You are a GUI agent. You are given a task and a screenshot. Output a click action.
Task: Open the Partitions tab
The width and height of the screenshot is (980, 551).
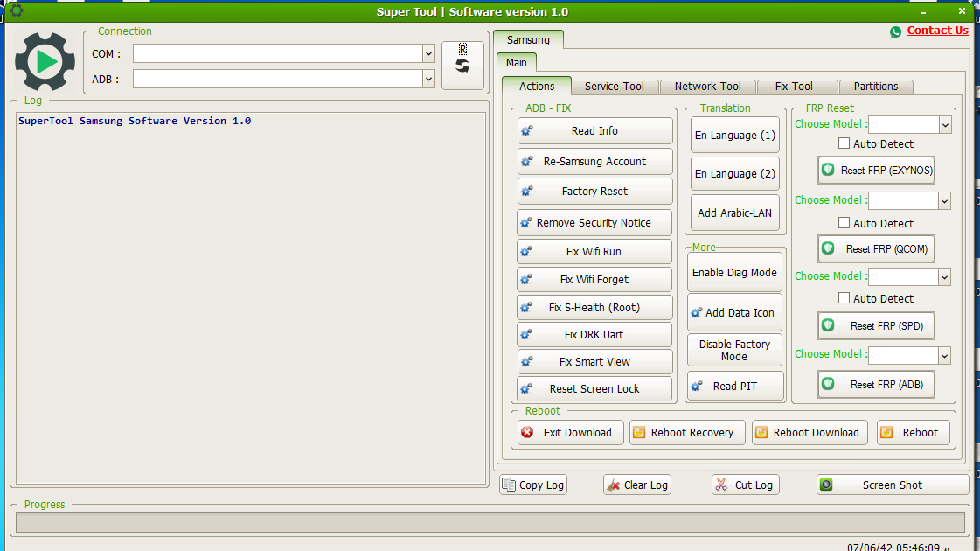[x=876, y=87]
